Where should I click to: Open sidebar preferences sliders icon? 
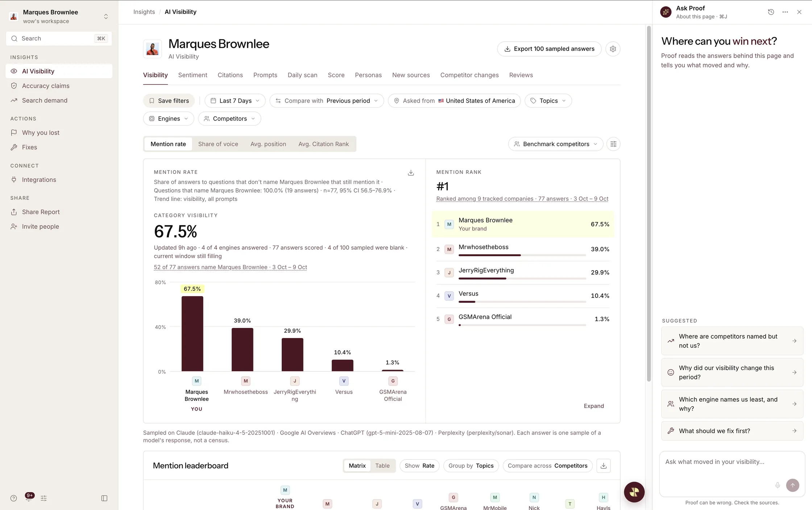pos(44,498)
